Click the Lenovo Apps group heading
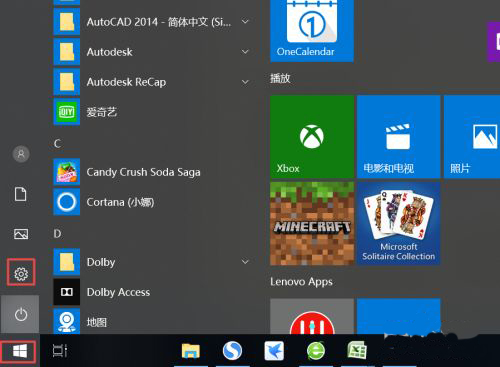This screenshot has height=367, width=500. coord(301,282)
